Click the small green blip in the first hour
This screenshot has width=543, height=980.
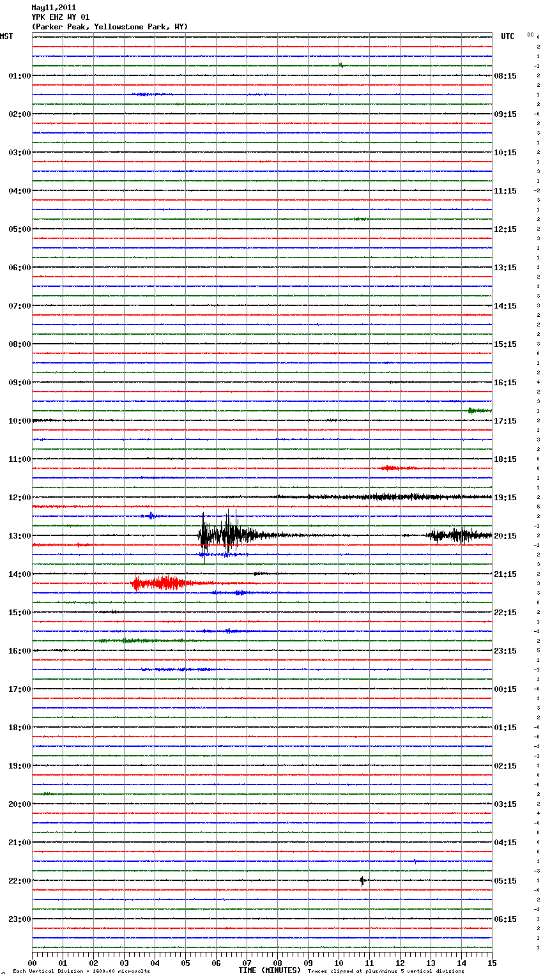point(341,65)
